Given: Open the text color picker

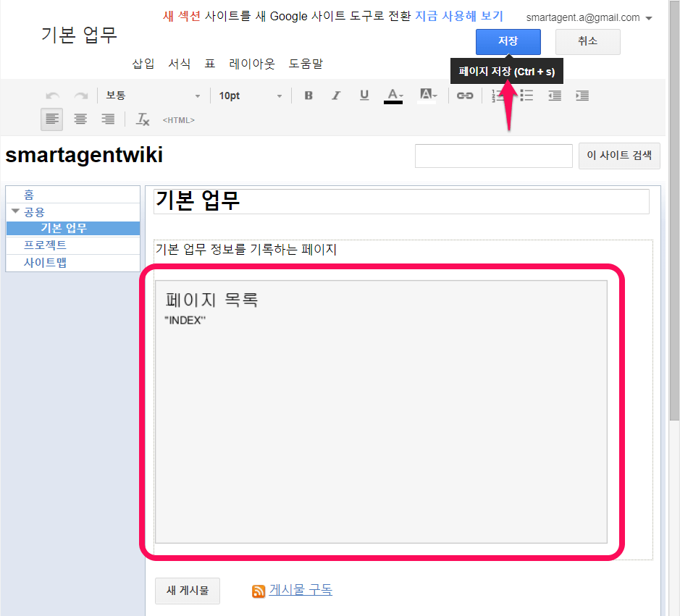Looking at the screenshot, I should 394,96.
